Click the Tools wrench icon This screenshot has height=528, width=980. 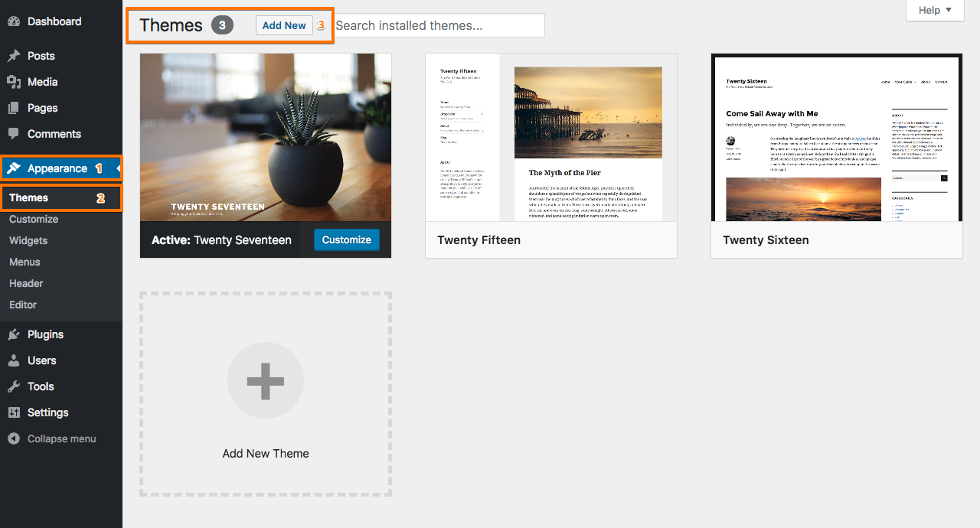14,386
